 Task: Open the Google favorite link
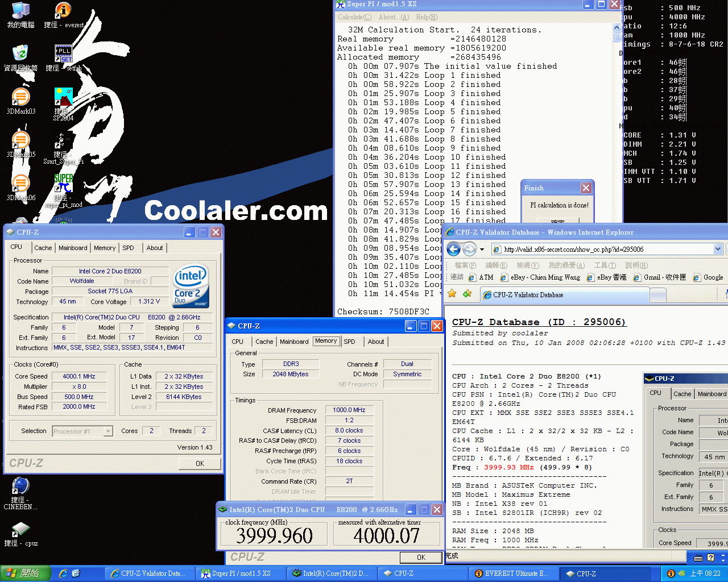708,277
